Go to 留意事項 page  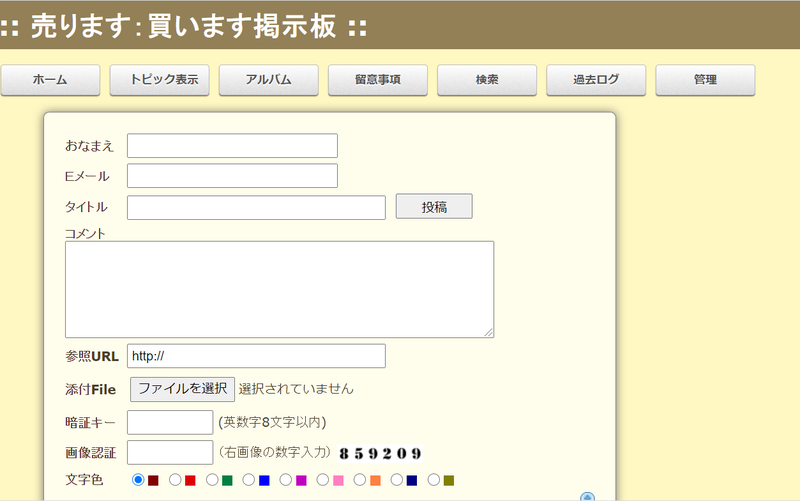[x=377, y=80]
